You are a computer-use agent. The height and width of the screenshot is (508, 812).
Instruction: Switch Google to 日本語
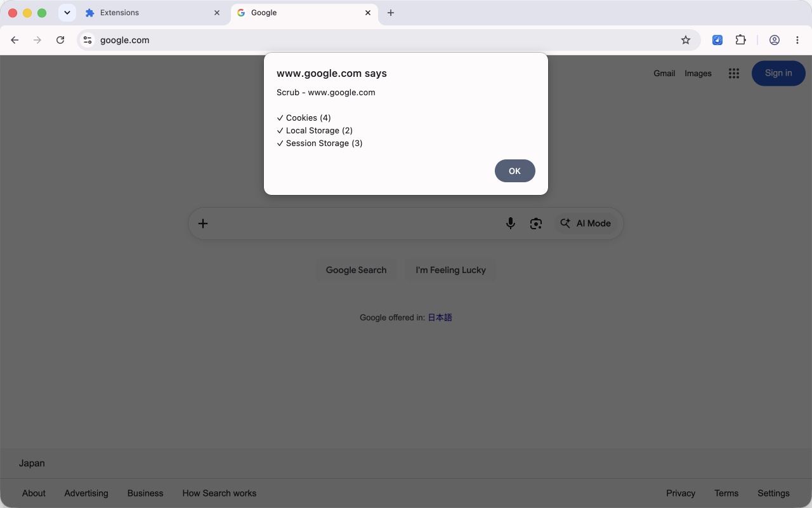click(x=440, y=317)
